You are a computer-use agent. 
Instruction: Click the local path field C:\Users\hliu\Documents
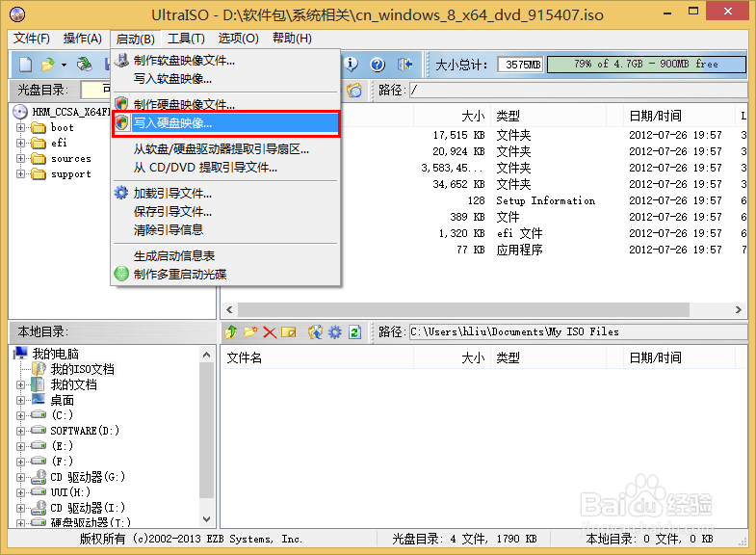tap(578, 332)
